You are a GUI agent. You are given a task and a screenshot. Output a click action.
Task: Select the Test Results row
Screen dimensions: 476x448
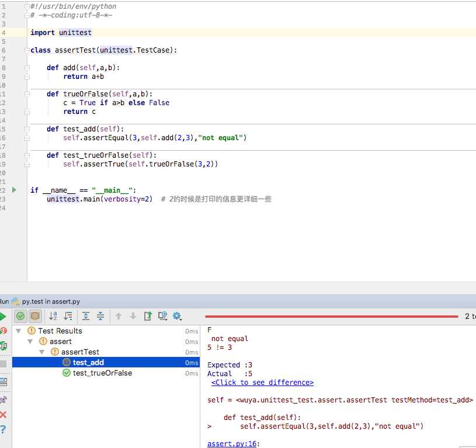[x=106, y=331]
